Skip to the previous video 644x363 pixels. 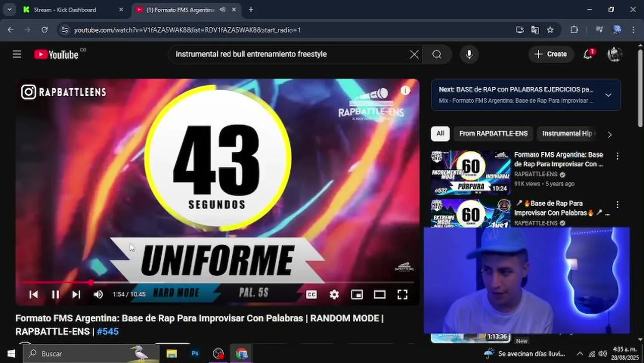pos(34,294)
